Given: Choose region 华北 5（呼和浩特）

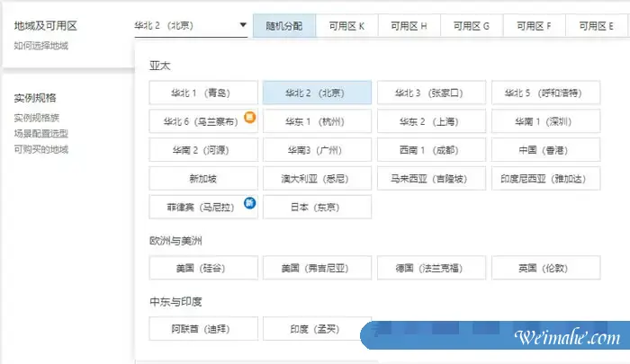Looking at the screenshot, I should click(x=545, y=93).
